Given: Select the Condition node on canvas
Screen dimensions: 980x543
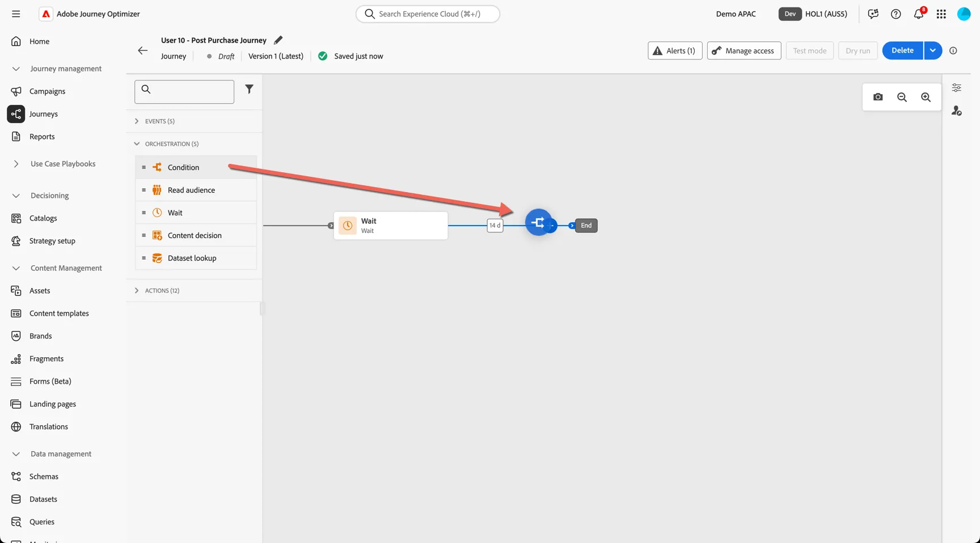Looking at the screenshot, I should pos(538,222).
